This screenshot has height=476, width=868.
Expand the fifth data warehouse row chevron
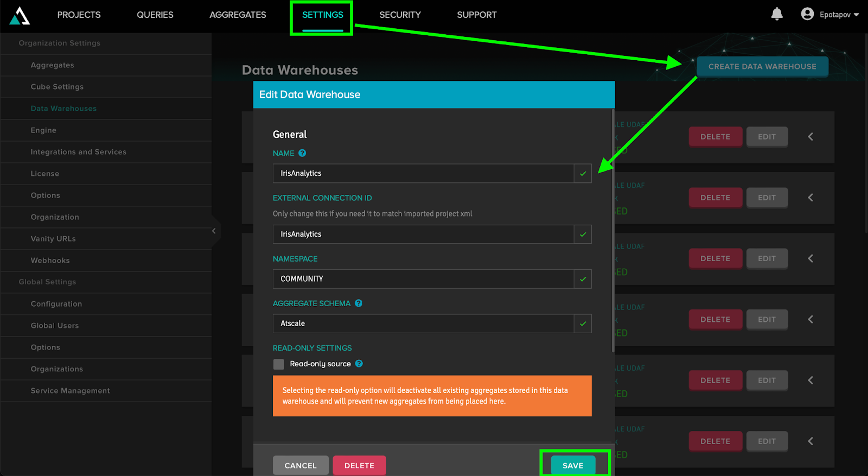pyautogui.click(x=810, y=380)
